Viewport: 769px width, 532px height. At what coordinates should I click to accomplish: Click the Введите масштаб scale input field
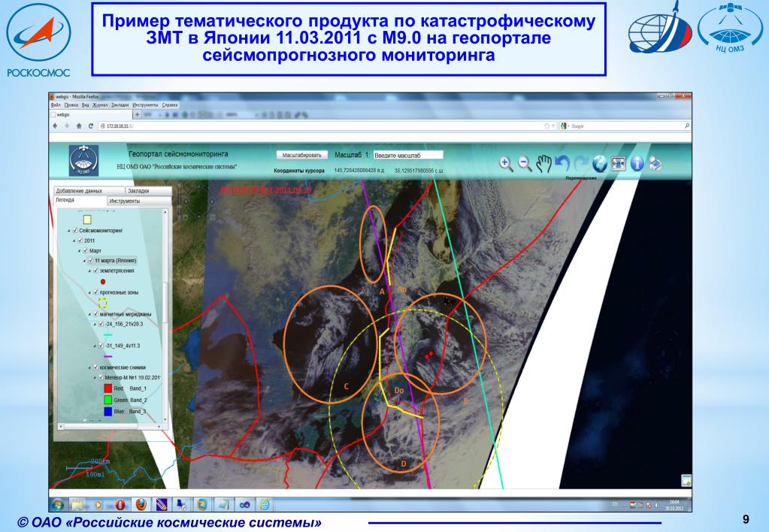[x=408, y=155]
